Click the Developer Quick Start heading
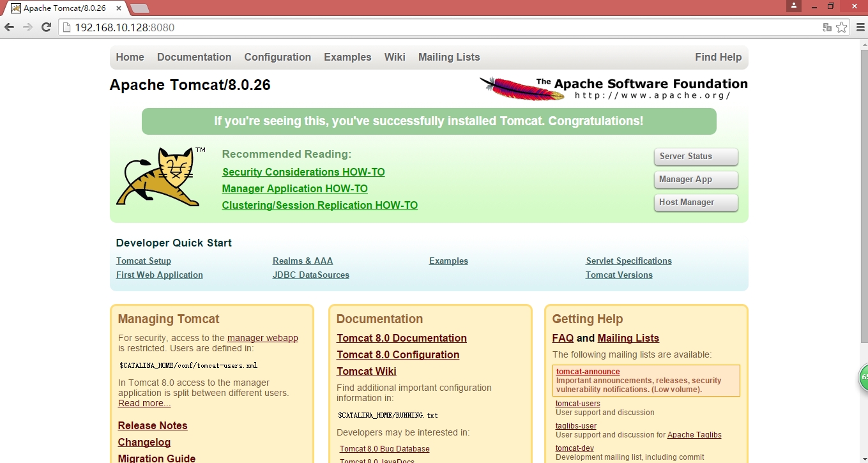Image resolution: width=868 pixels, height=463 pixels. tap(174, 243)
